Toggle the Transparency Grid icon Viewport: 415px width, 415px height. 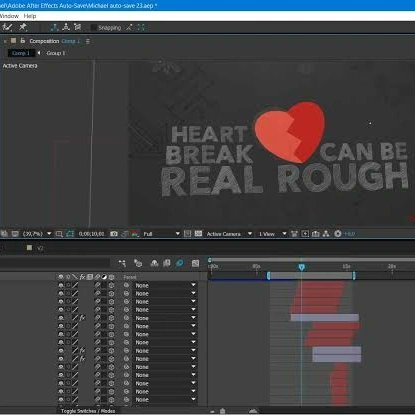coord(198,234)
